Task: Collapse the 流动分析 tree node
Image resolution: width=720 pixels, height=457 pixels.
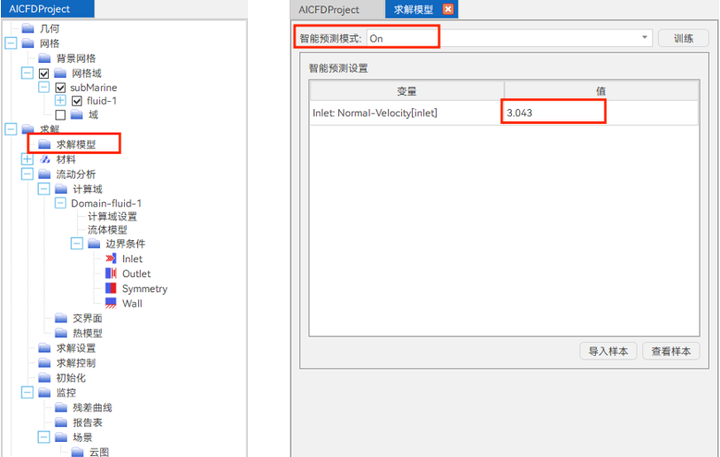Action: coord(28,174)
